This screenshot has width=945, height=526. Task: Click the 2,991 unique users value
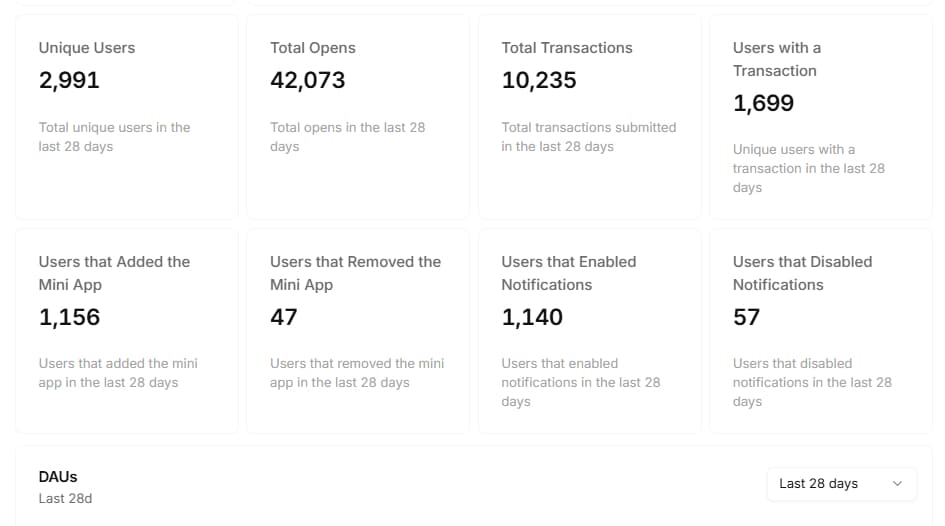(x=69, y=81)
